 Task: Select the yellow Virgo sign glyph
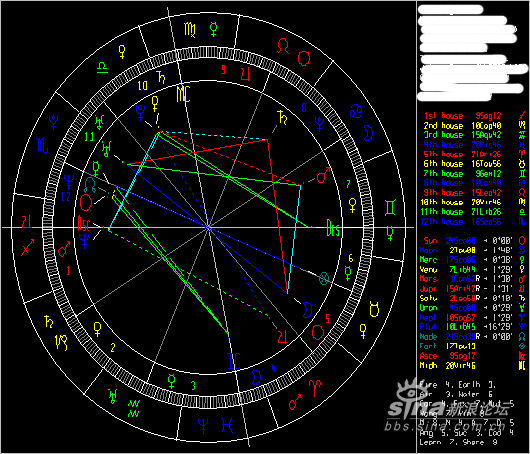[190, 30]
